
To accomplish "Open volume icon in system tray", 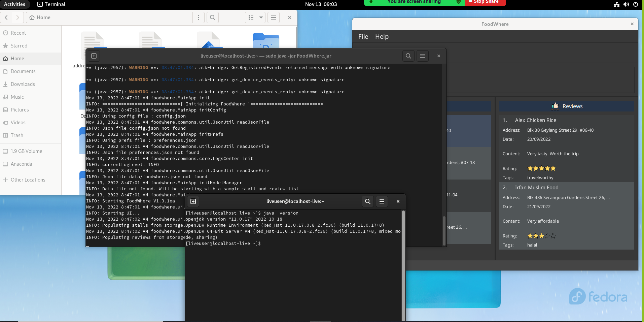I will point(626,4).
